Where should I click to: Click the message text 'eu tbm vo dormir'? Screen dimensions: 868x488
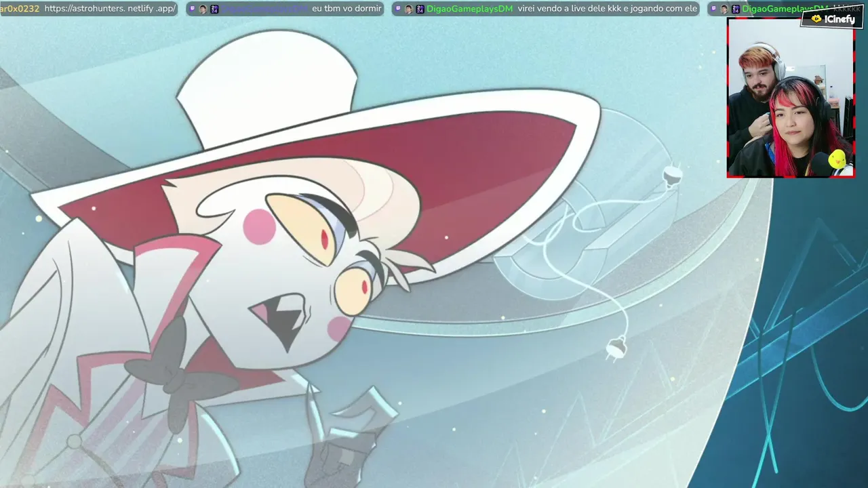click(347, 9)
